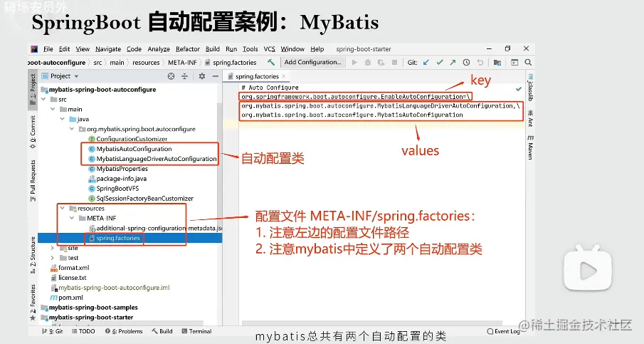Open the VCS menu
The image size is (644, 344).
pyautogui.click(x=270, y=49)
